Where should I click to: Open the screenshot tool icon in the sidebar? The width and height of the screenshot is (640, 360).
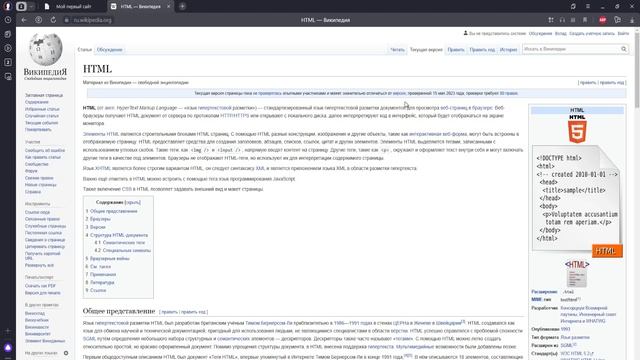click(x=8, y=76)
